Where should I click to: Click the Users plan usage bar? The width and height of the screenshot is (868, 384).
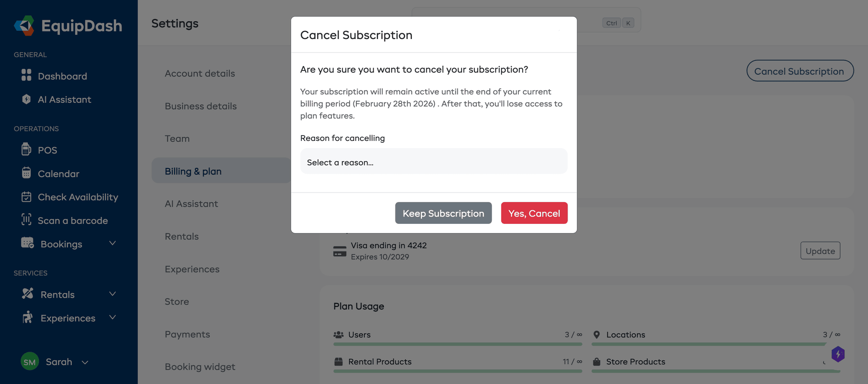pos(457,344)
